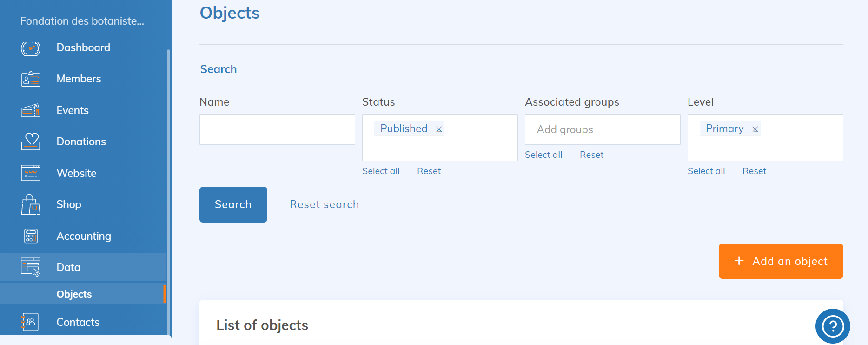The height and width of the screenshot is (345, 868).
Task: Open Members via its ID card icon
Action: coord(31,79)
